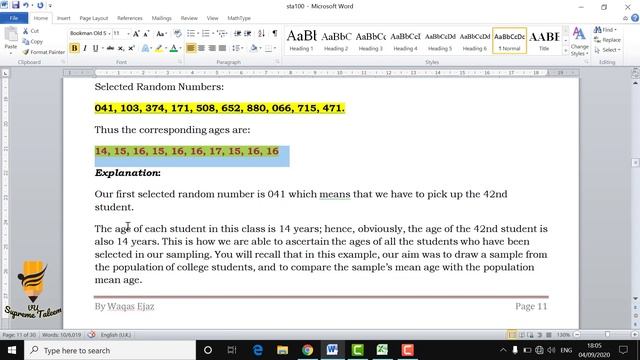This screenshot has height=360, width=640.
Task: Toggle show paragraph marks
Action: tap(275, 34)
